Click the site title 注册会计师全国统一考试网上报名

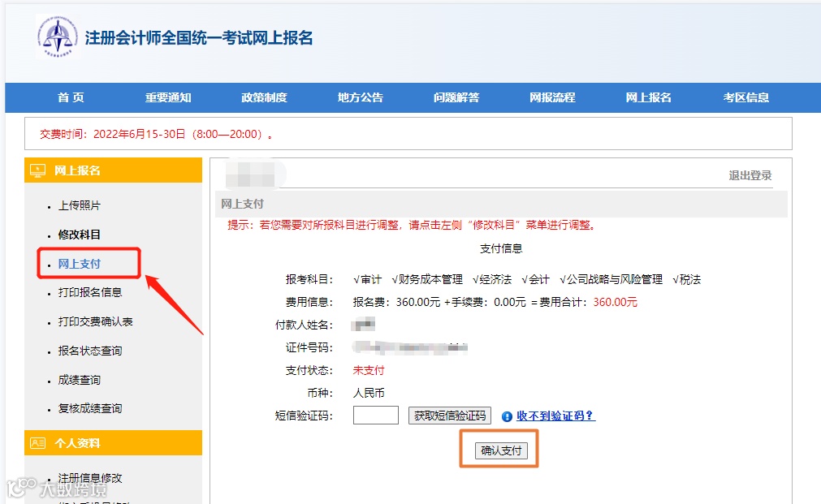[x=199, y=37]
